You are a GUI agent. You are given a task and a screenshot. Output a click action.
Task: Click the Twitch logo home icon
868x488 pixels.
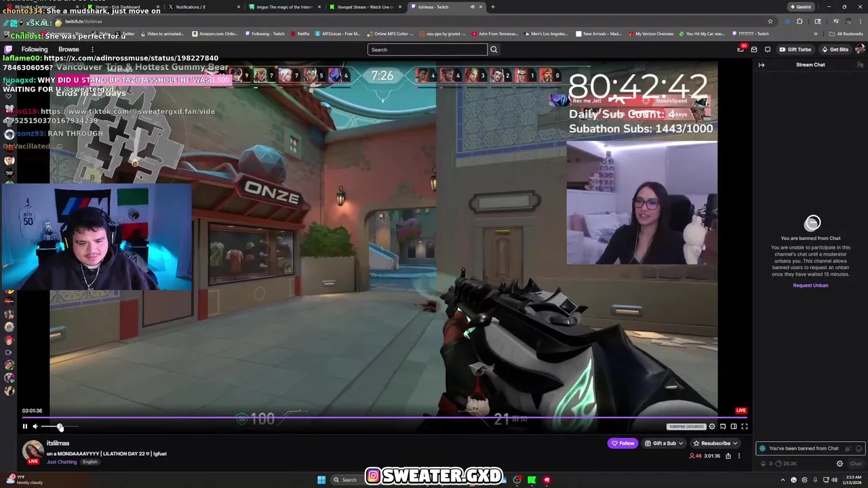pos(8,49)
